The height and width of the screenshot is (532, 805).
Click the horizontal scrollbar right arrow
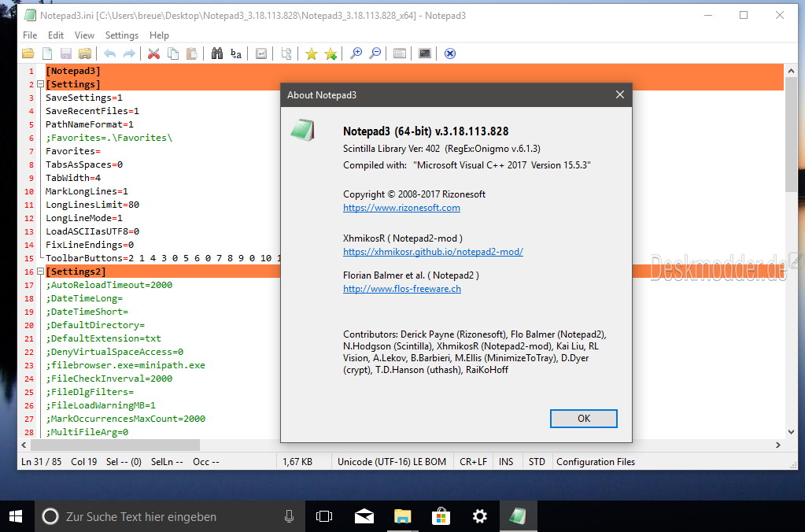click(x=778, y=445)
